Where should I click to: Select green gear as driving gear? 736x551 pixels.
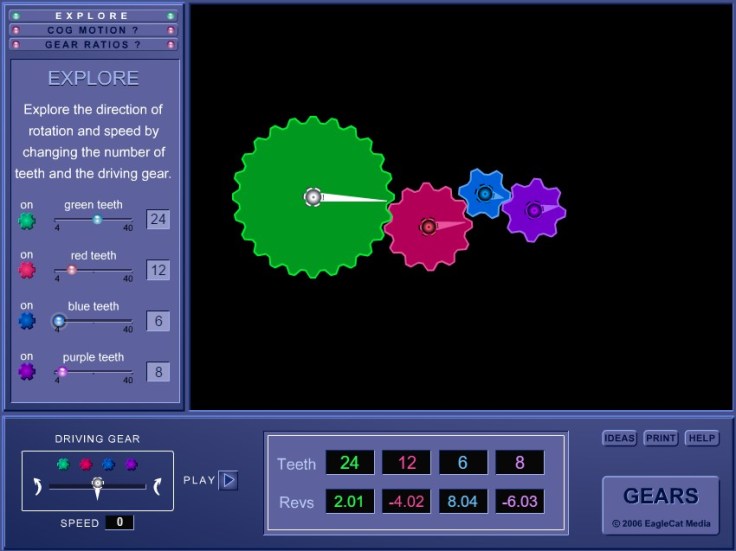point(63,464)
